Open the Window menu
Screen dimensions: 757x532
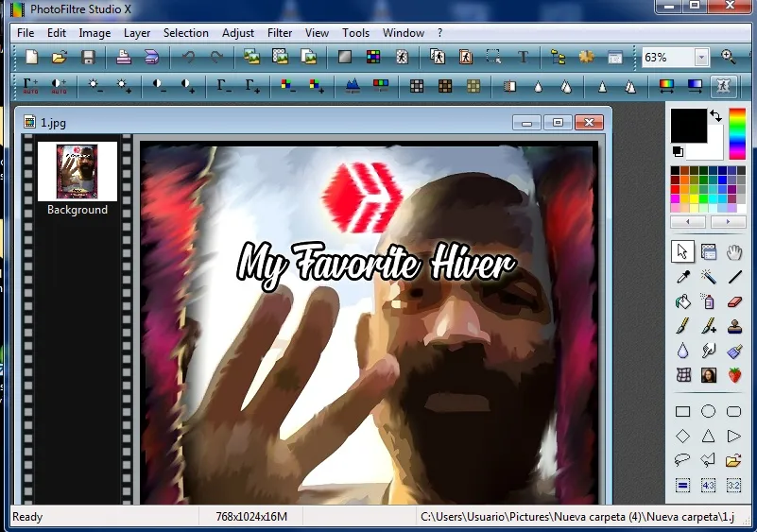tap(404, 33)
